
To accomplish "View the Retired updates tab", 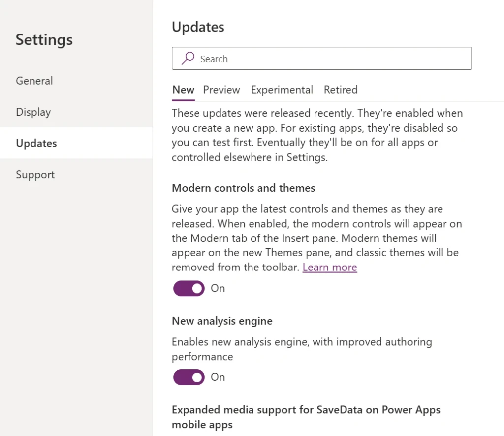I will (341, 90).
